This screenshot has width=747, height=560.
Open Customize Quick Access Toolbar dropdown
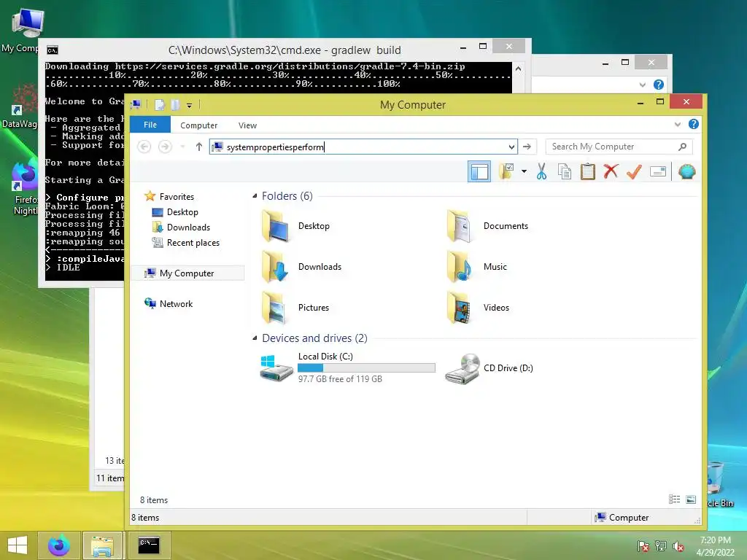[x=189, y=105]
